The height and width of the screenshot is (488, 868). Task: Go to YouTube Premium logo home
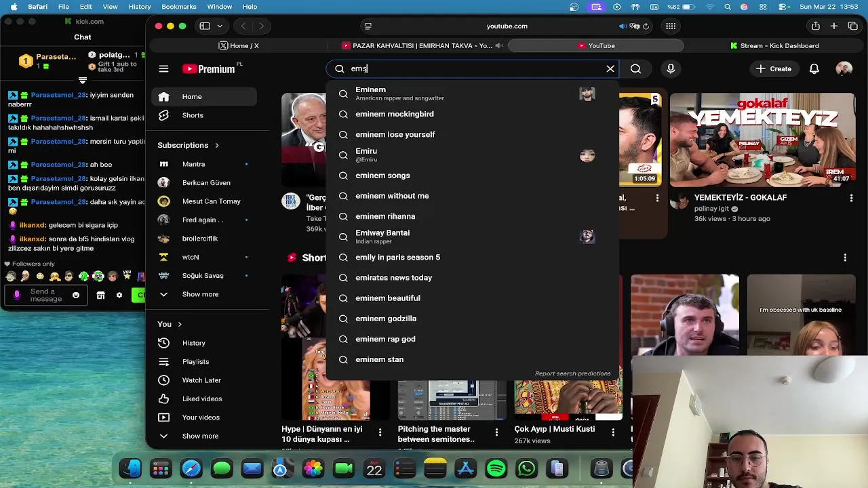click(209, 68)
